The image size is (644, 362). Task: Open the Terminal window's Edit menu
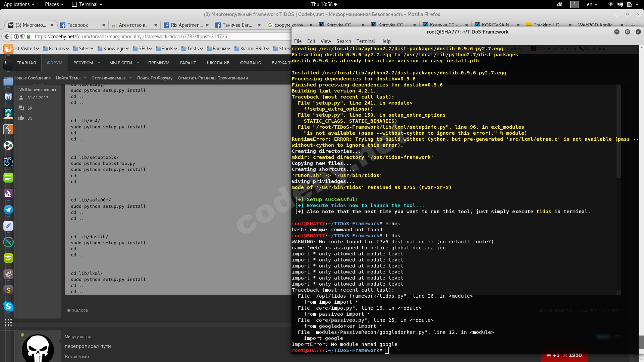tap(311, 41)
